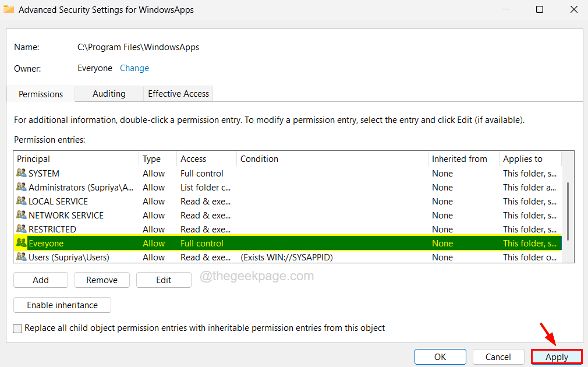Click the C:\Program Files\WindowsApps path text
The image size is (588, 367).
[x=139, y=47]
